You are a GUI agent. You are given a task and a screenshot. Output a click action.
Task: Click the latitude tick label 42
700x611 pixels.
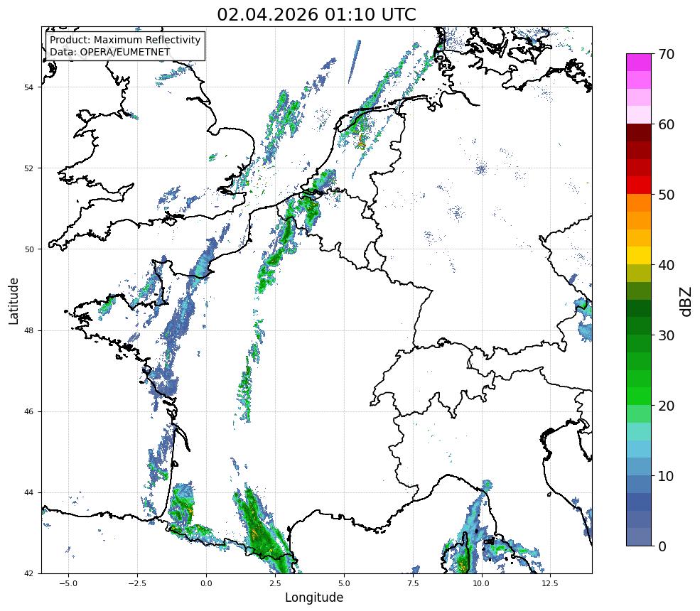tap(28, 573)
